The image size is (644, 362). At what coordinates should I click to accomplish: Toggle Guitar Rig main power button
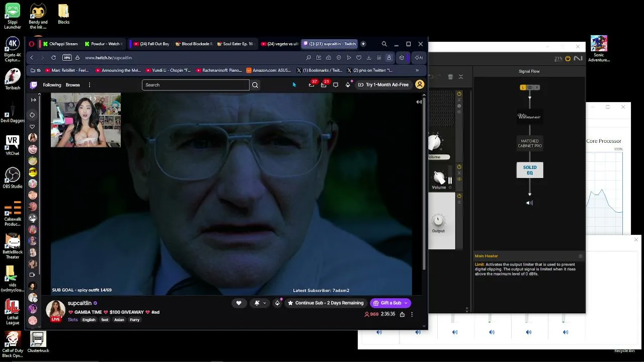[x=568, y=58]
